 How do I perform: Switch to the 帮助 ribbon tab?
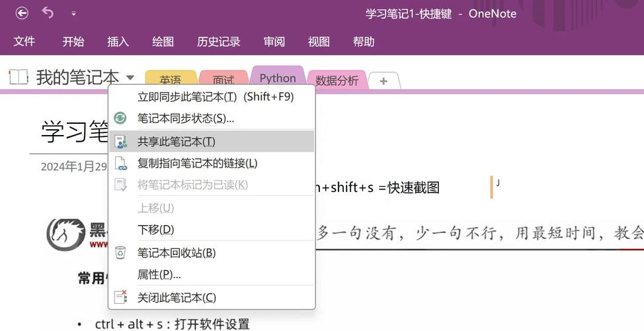coord(364,41)
